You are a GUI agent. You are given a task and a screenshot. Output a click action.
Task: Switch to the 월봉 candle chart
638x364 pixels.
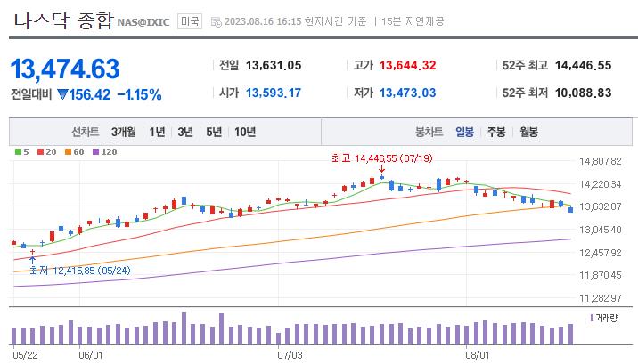pyautogui.click(x=529, y=132)
